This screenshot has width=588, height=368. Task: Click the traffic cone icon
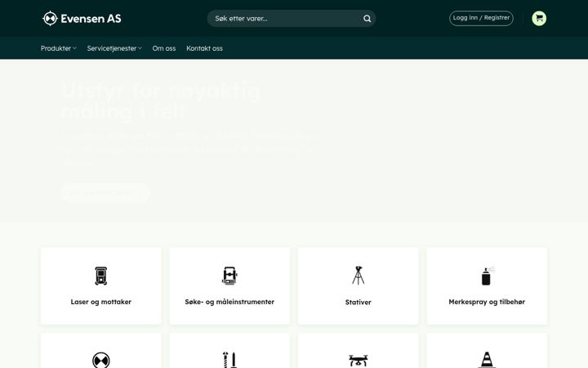(x=487, y=360)
